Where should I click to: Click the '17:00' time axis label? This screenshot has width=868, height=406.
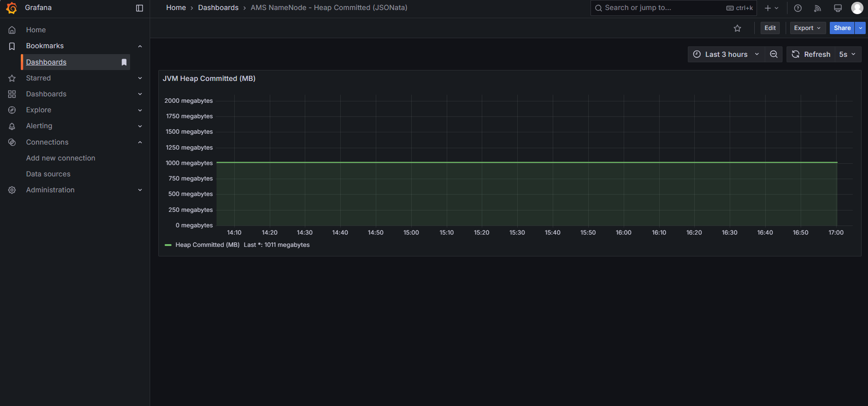836,233
